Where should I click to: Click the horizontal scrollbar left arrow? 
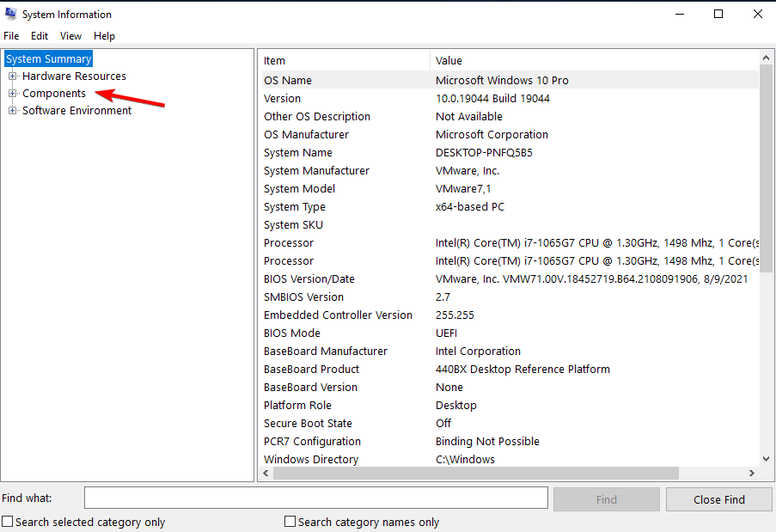pos(266,473)
